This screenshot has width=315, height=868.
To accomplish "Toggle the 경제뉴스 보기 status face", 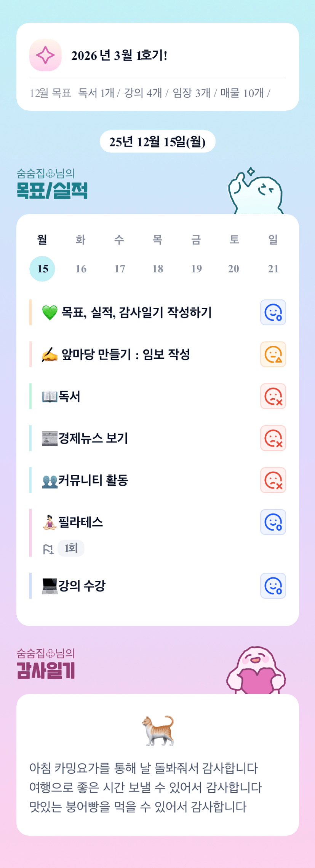I will coord(273,438).
